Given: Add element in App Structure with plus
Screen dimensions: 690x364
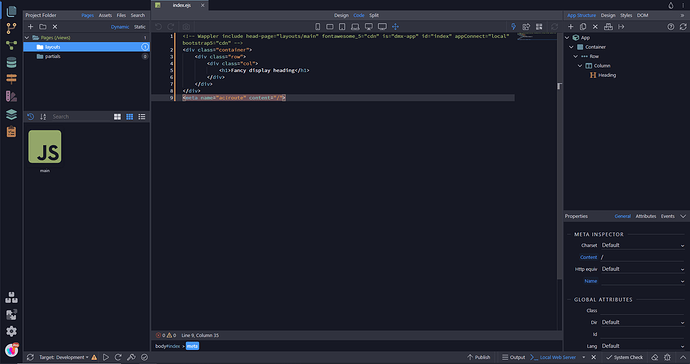Looking at the screenshot, I should point(571,27).
